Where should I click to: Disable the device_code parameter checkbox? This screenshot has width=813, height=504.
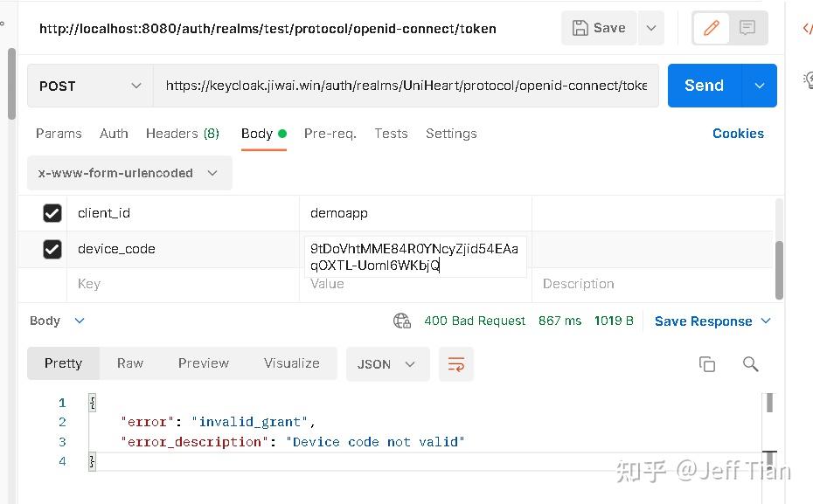coord(52,249)
